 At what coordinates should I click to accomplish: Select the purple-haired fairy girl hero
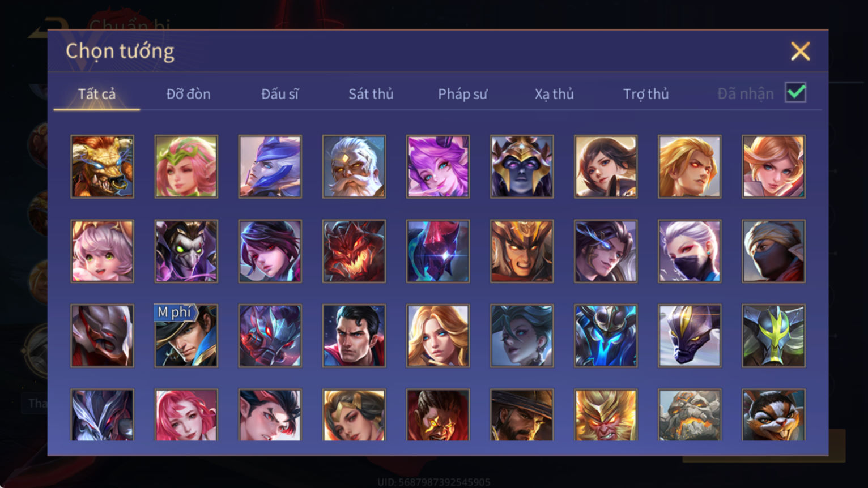tap(438, 166)
